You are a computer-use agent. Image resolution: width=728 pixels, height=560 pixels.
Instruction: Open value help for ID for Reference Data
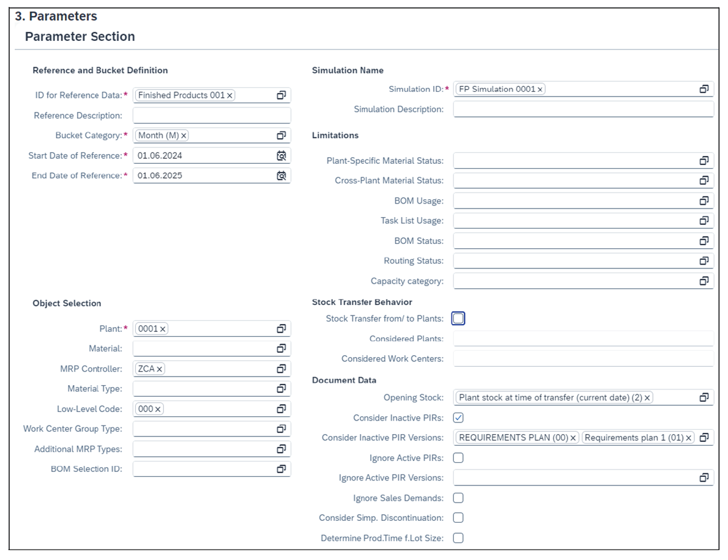click(x=283, y=95)
